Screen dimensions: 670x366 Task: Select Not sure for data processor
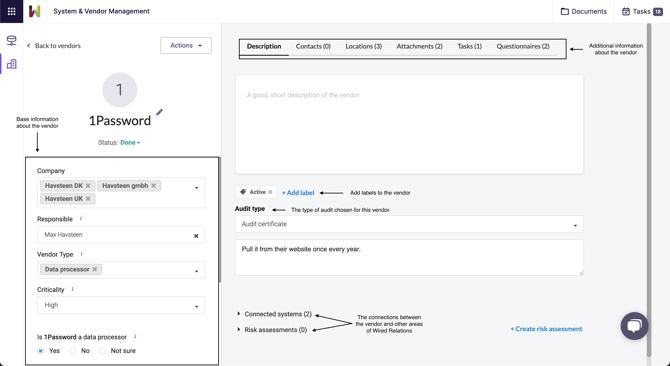click(102, 351)
